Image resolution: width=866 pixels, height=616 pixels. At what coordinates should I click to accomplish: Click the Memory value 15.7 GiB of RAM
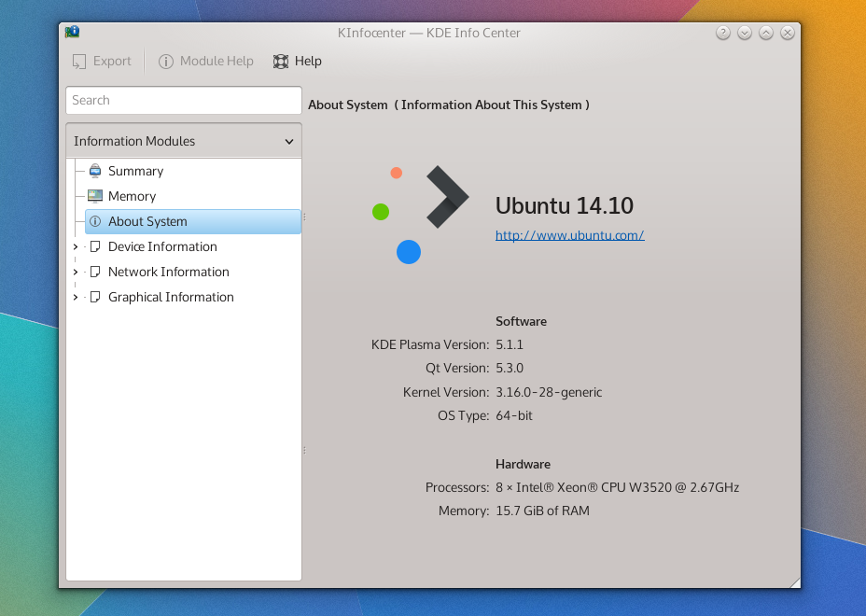click(x=542, y=511)
